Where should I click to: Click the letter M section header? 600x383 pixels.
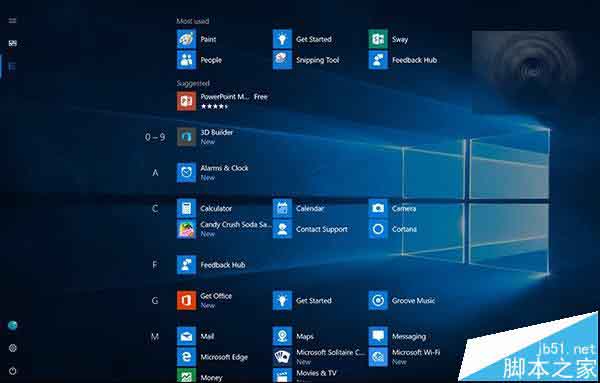pos(155,337)
